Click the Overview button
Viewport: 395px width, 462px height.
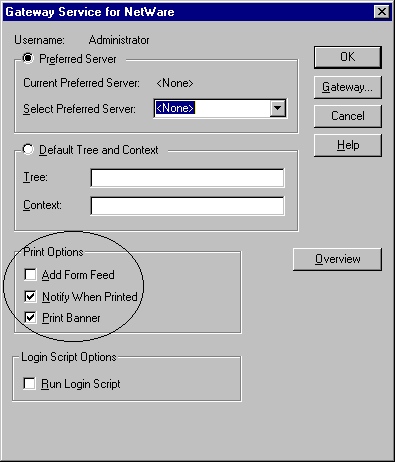click(x=337, y=259)
